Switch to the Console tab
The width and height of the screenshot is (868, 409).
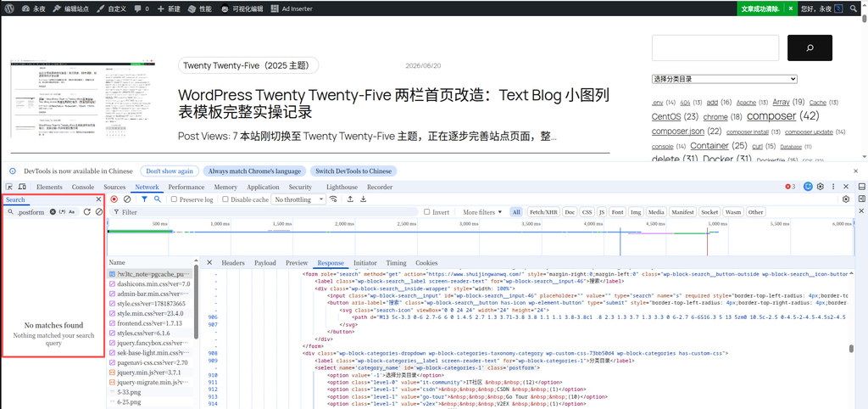[83, 188]
